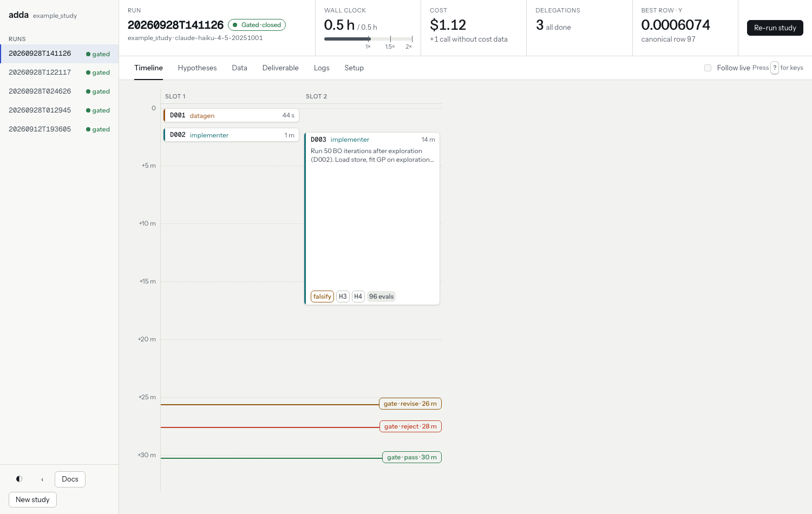Open the D002 implementer delegation card
The width and height of the screenshot is (812, 514).
pyautogui.click(x=231, y=135)
